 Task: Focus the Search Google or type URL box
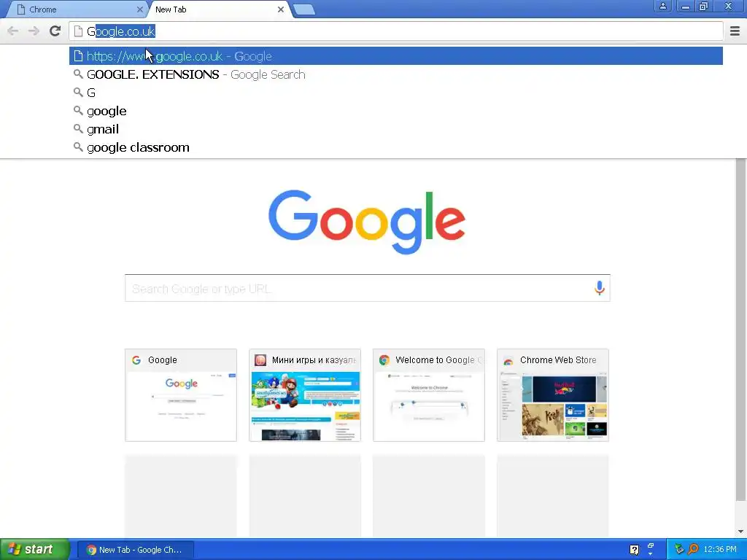coord(368,288)
